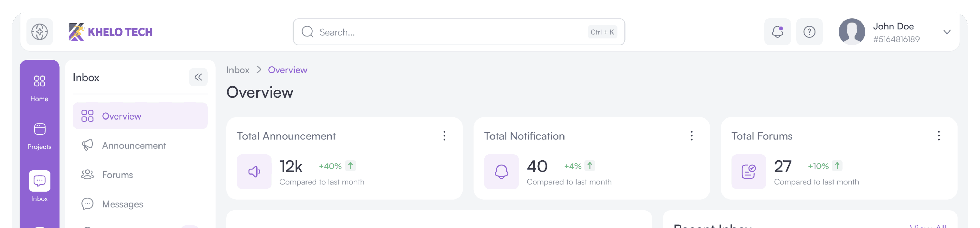The image size is (980, 228).
Task: Select the Overview item in the Inbox panel
Action: click(x=121, y=115)
